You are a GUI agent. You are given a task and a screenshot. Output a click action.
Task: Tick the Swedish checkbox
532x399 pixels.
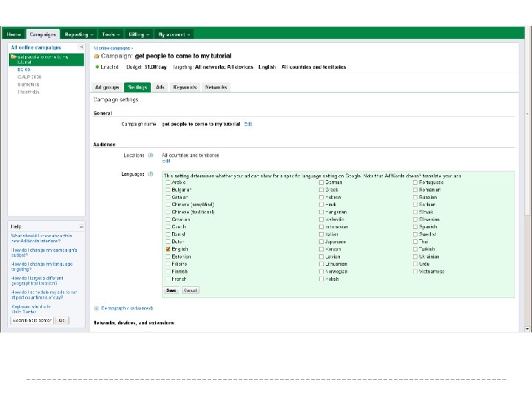(x=415, y=234)
